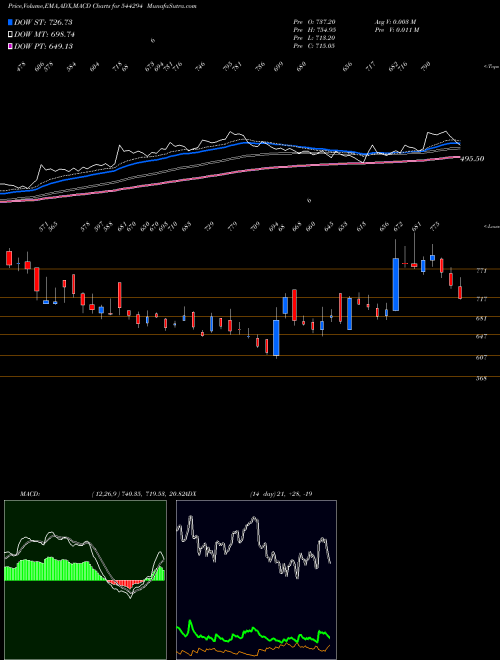The width and height of the screenshot is (500, 660).
Task: Click the MACD: panel heading
Action: pyautogui.click(x=29, y=493)
